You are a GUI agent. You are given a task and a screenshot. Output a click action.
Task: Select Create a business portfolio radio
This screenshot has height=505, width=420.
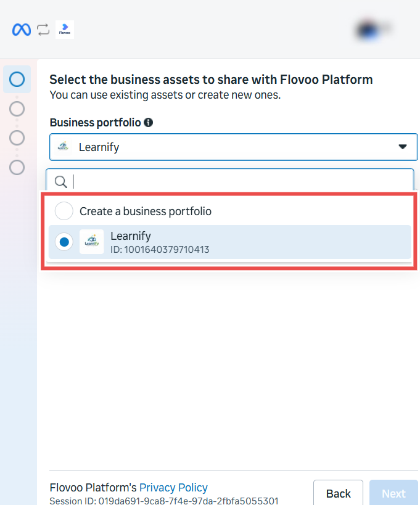pyautogui.click(x=64, y=211)
